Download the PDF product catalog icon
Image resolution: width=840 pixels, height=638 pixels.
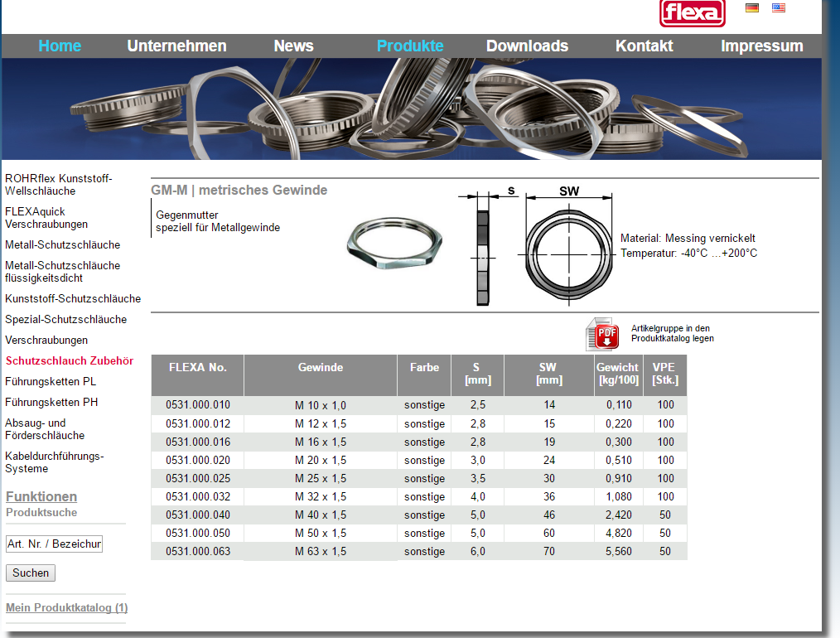[x=602, y=334]
